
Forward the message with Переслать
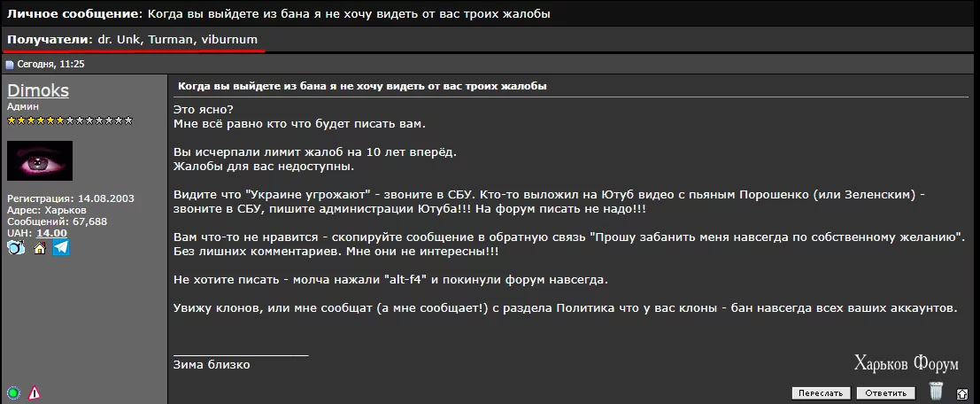coord(822,393)
